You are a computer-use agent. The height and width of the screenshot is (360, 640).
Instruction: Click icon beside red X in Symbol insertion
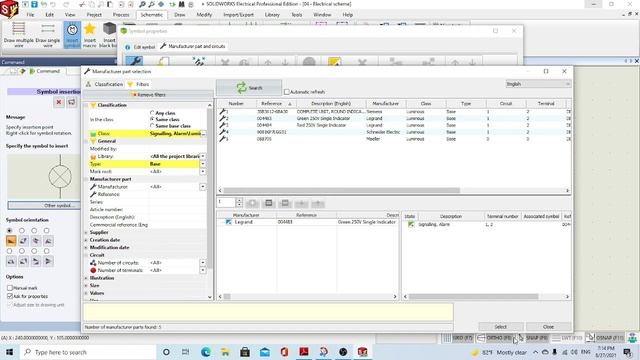tap(71, 102)
